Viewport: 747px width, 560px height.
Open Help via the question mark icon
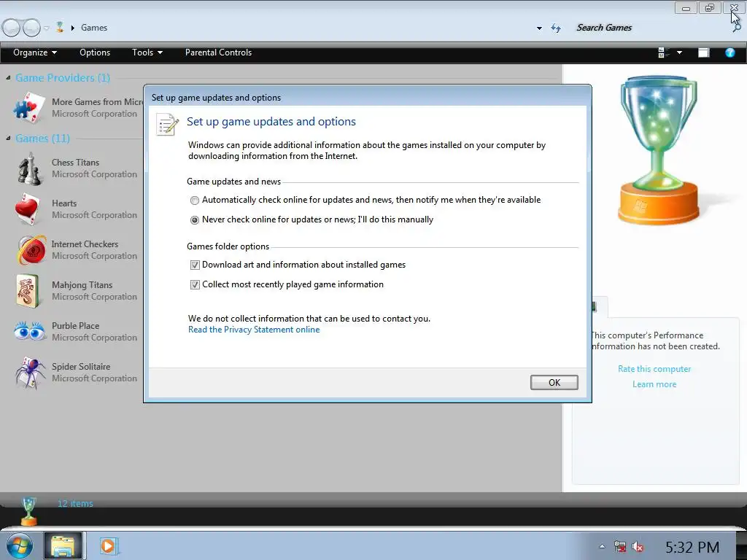[729, 52]
